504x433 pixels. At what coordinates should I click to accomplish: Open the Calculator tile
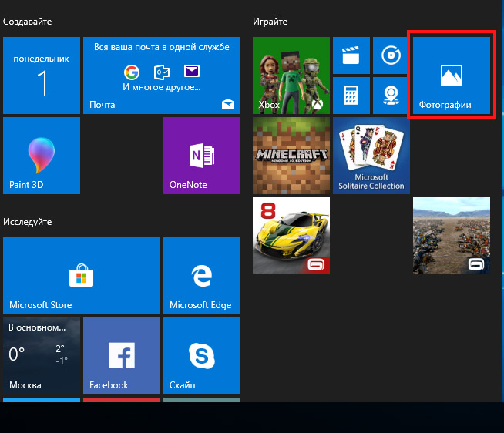tap(351, 96)
